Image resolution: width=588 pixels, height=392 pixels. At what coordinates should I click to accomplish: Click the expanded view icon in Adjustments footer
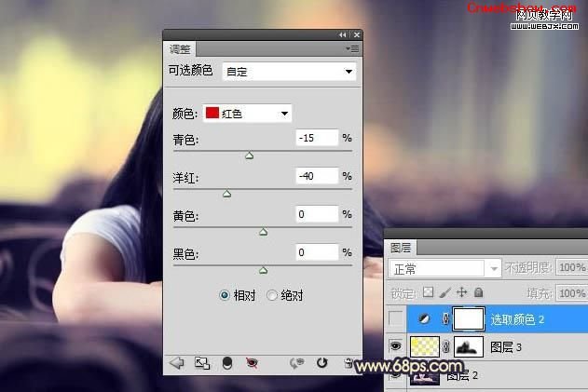(201, 363)
